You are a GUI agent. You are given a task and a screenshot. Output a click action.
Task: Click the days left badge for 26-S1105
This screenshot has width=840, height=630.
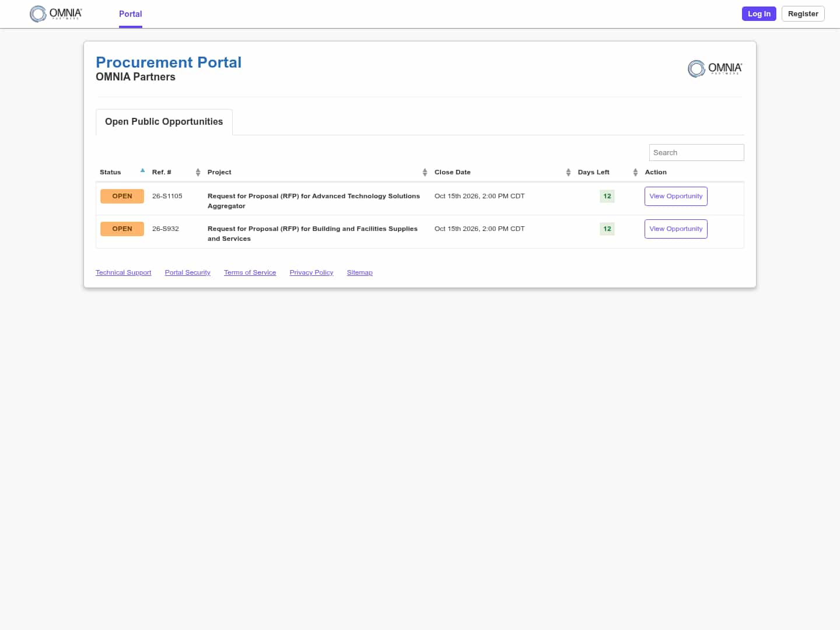[607, 196]
